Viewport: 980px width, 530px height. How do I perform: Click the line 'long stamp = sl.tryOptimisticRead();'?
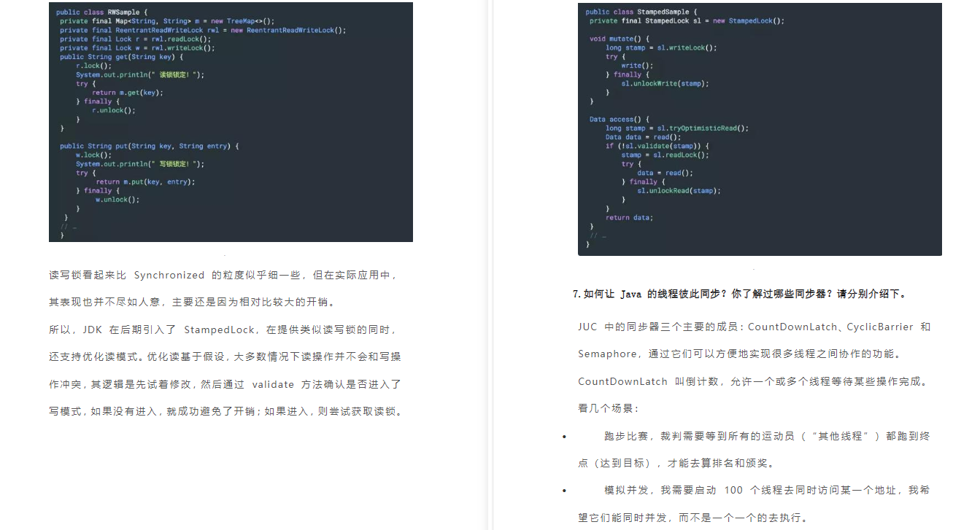[x=677, y=128]
